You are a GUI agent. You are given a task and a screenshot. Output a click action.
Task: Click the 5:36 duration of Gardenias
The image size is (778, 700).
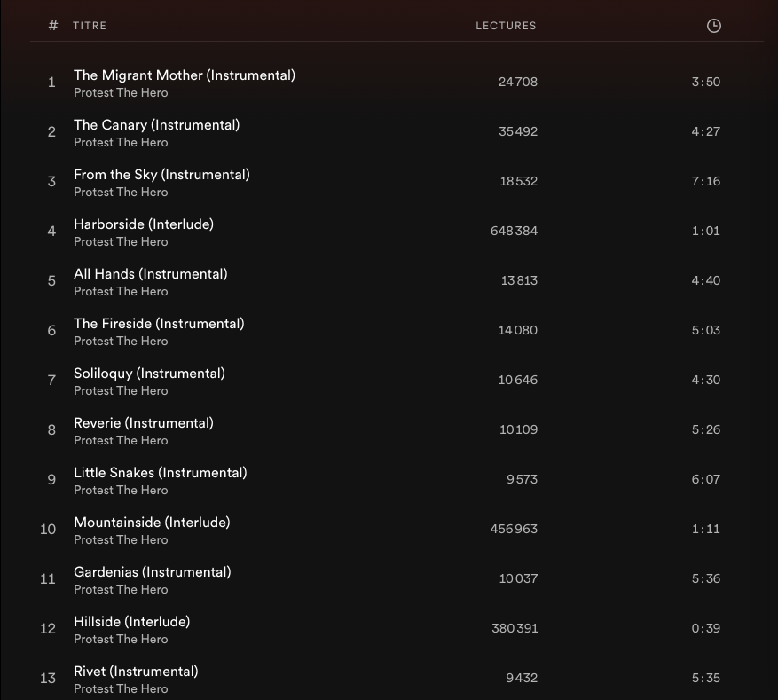[705, 578]
